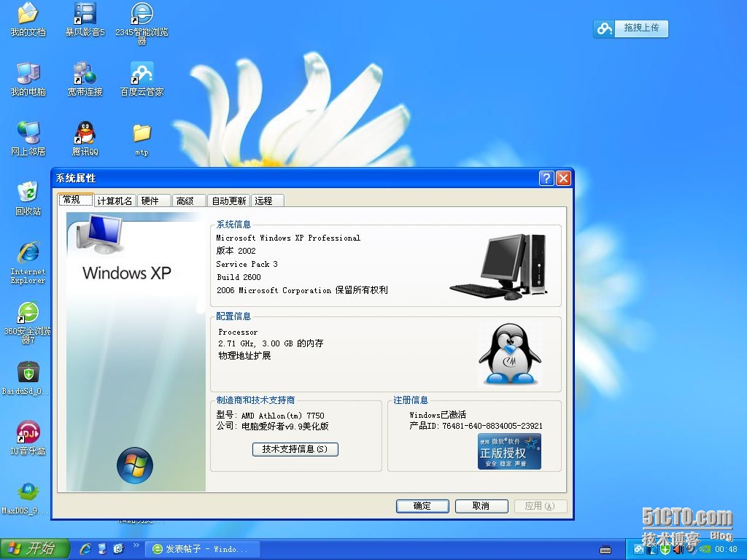Image resolution: width=747 pixels, height=560 pixels.
Task: Open the 开始 Start menu
Action: pos(35,549)
